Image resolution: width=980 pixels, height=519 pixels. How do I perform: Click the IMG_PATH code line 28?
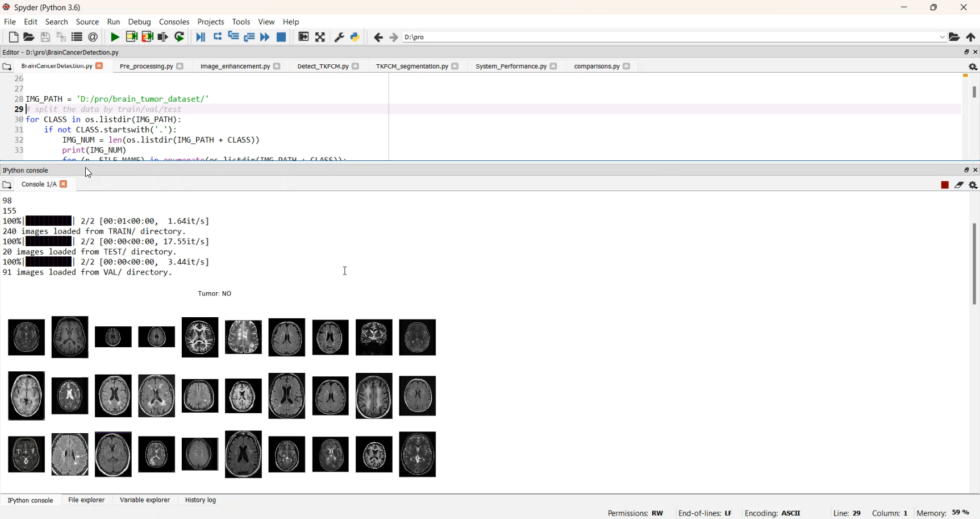point(118,99)
